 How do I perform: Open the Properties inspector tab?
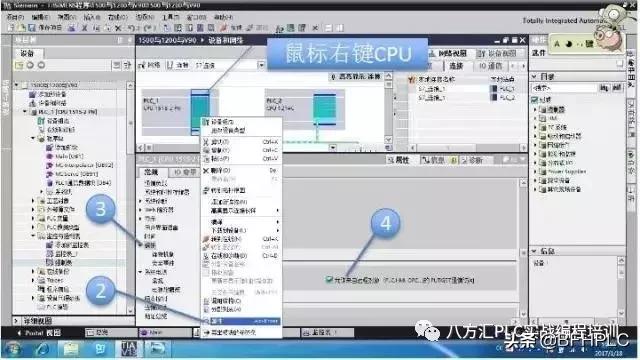click(x=399, y=160)
